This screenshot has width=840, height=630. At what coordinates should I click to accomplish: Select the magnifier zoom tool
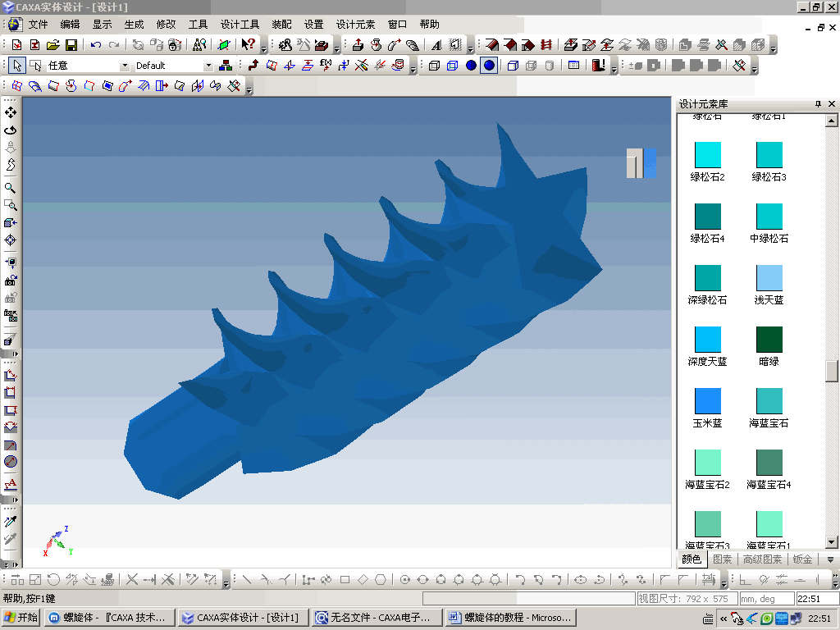click(x=10, y=188)
